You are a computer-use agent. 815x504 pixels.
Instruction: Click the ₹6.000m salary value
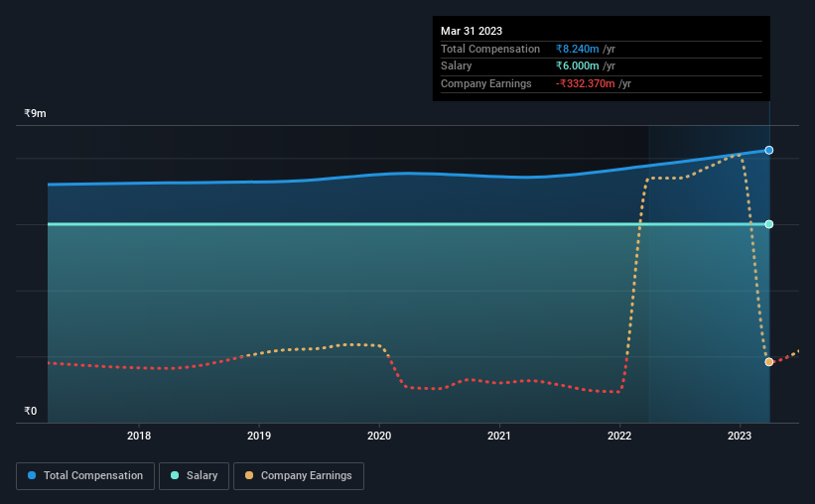coord(577,66)
